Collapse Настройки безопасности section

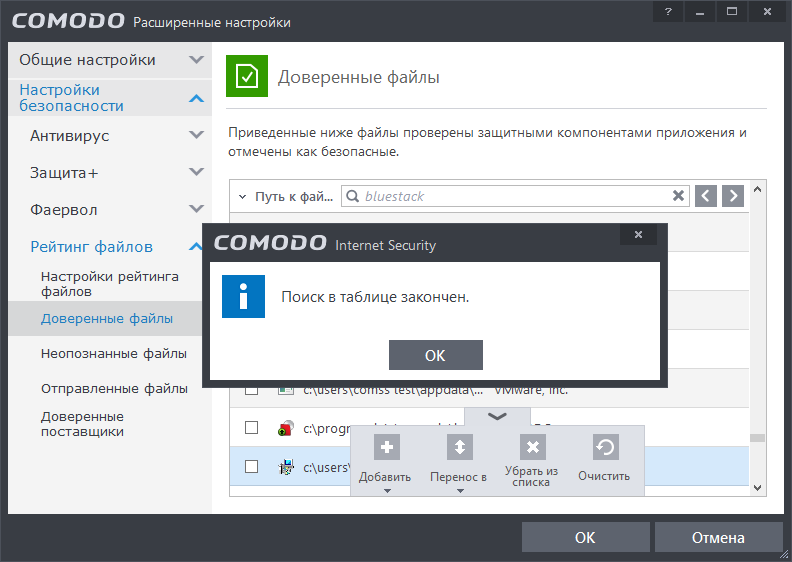[196, 98]
